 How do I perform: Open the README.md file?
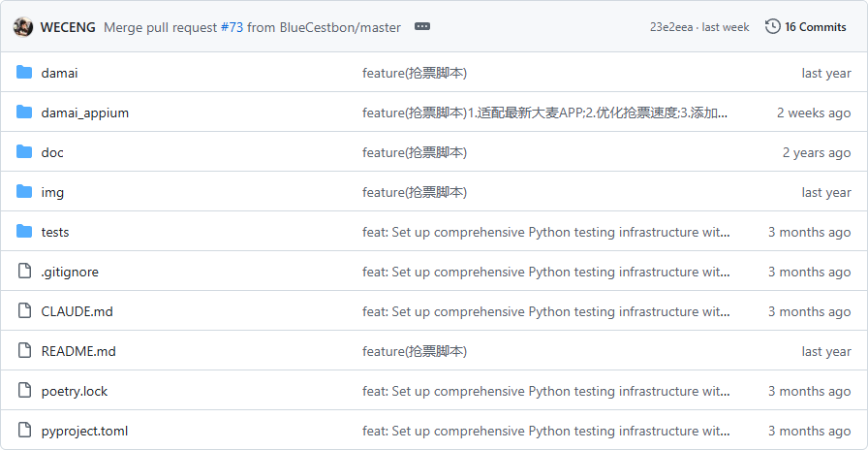78,351
